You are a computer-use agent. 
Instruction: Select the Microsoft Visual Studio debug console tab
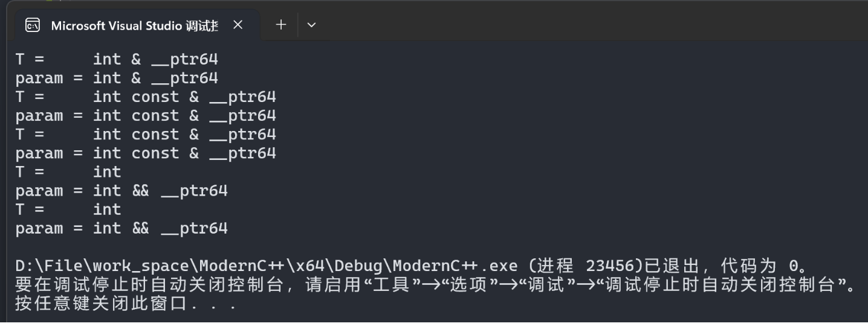coord(132,25)
